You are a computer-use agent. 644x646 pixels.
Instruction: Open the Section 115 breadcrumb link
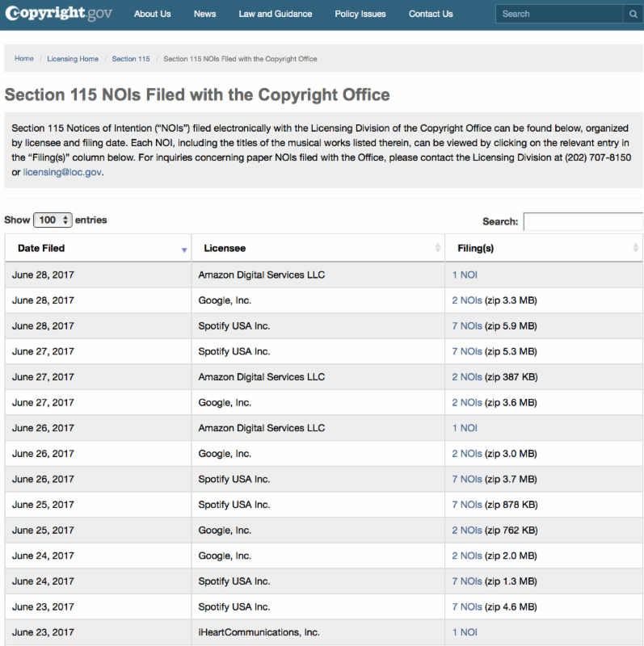tap(131, 59)
